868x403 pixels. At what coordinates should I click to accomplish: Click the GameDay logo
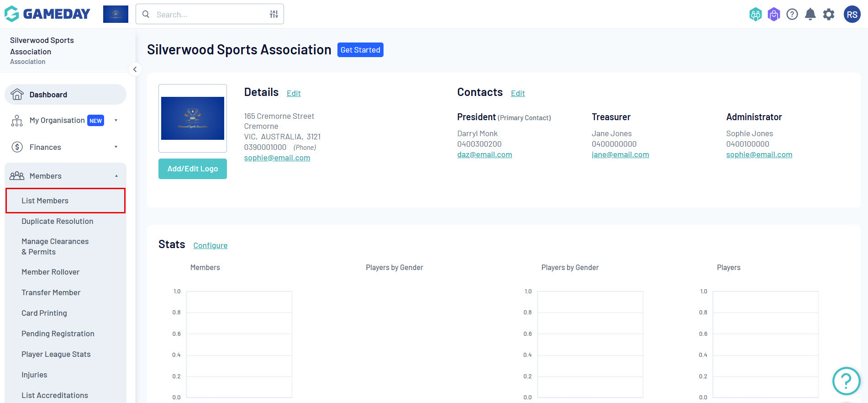(47, 14)
